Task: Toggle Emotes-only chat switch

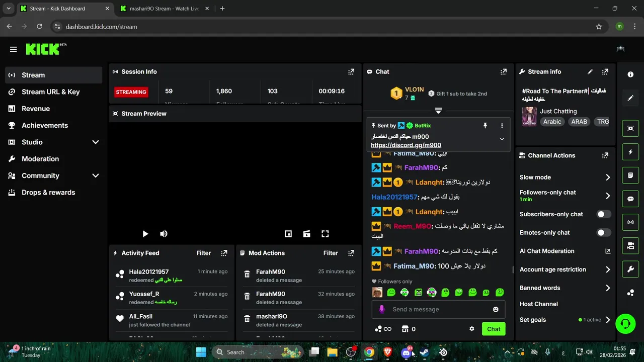Action: [604, 233]
